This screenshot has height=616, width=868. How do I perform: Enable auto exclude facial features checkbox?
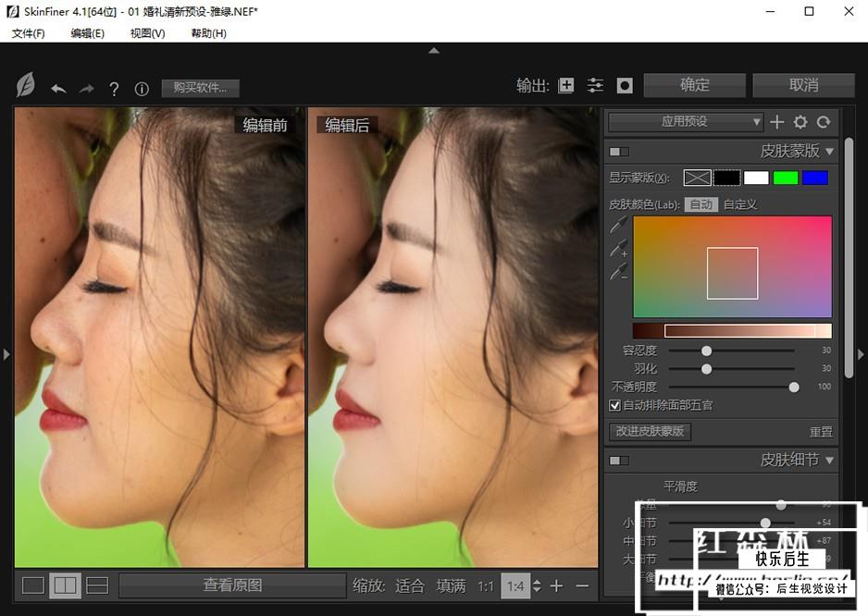click(x=615, y=405)
